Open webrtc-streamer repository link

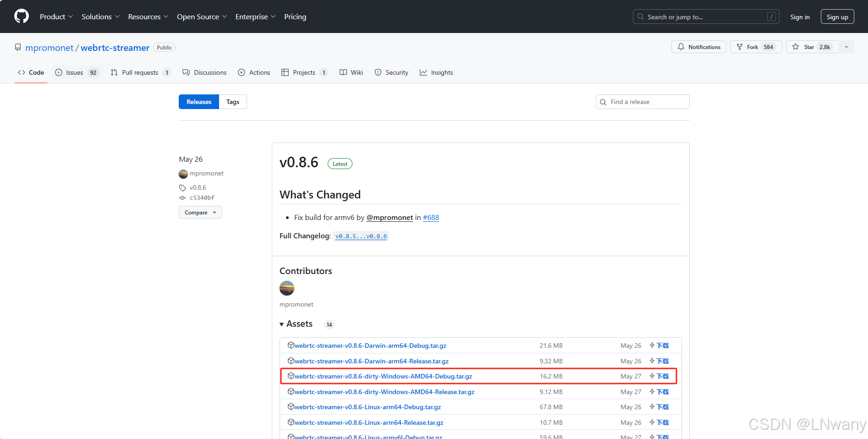pyautogui.click(x=115, y=48)
